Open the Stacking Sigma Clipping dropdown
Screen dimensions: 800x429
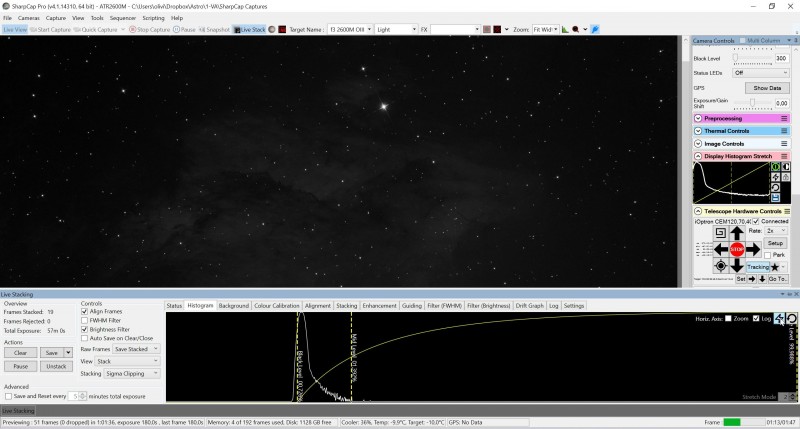[132, 373]
